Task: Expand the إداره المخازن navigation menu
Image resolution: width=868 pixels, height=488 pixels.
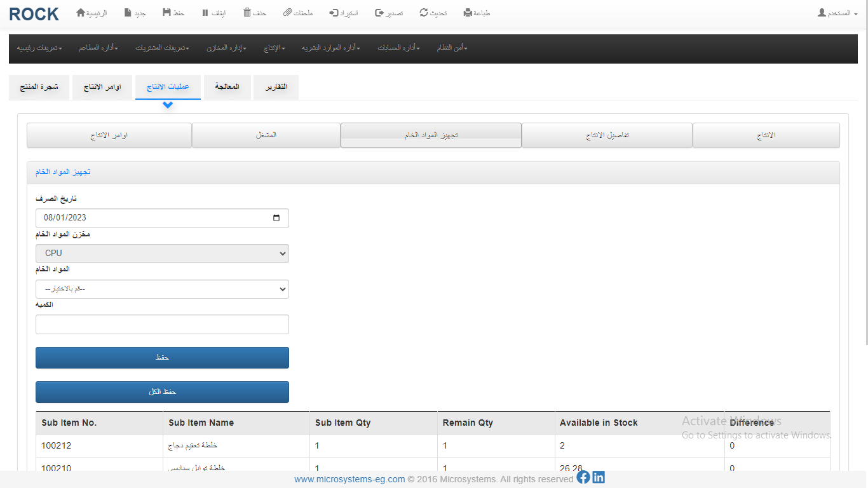Action: [x=226, y=48]
